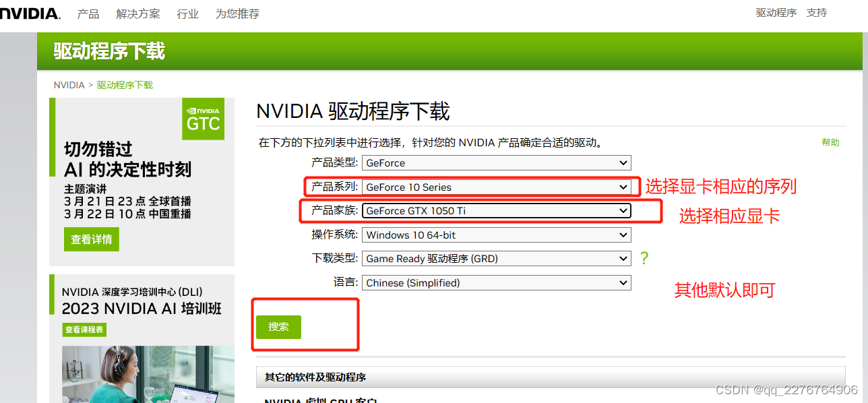
Task: Click the green 驱动程序下载 title bar text
Action: 109,51
